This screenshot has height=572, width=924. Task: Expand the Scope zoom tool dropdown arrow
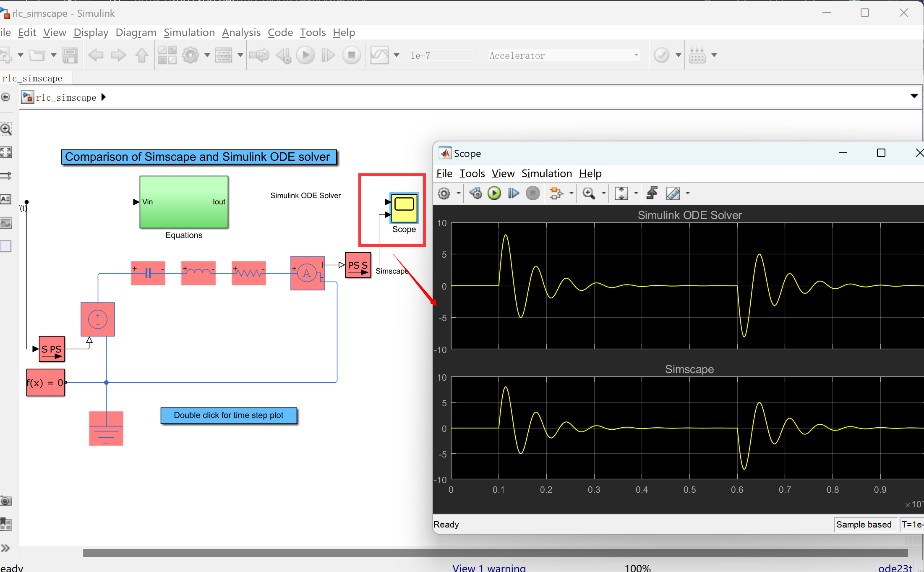pyautogui.click(x=604, y=193)
